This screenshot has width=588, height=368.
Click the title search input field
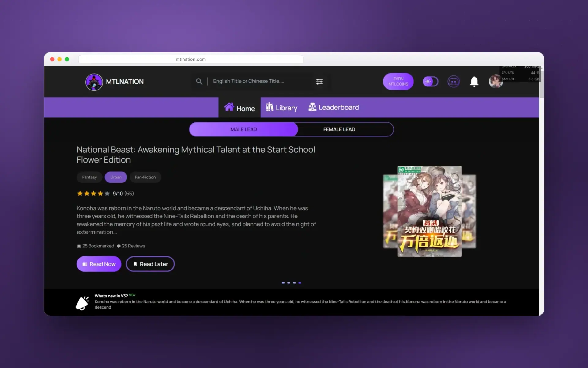pos(262,81)
